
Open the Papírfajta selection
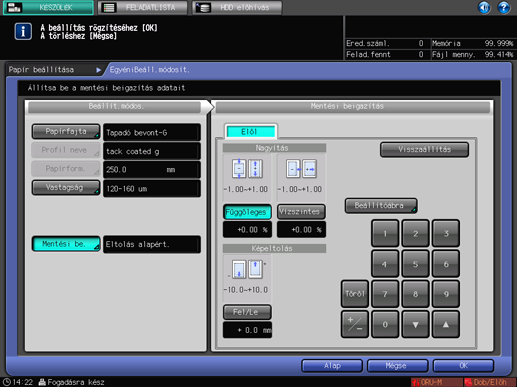(66, 132)
